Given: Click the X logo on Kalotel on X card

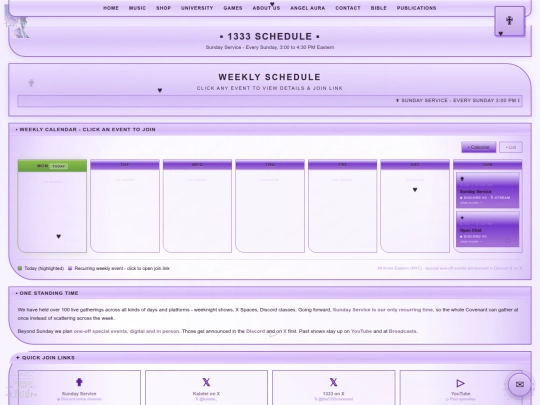Looking at the screenshot, I should click(206, 382).
